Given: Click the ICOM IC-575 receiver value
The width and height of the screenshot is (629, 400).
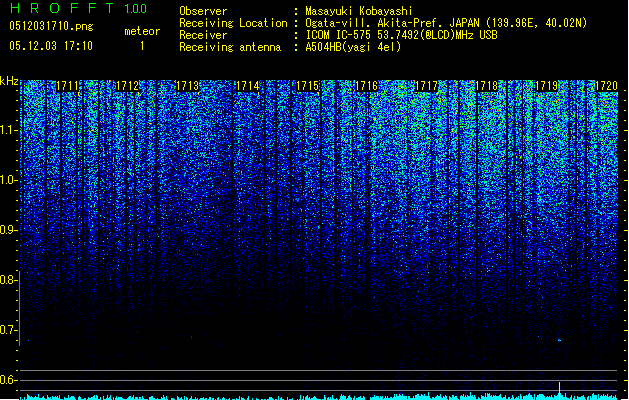Looking at the screenshot, I should point(401,35).
